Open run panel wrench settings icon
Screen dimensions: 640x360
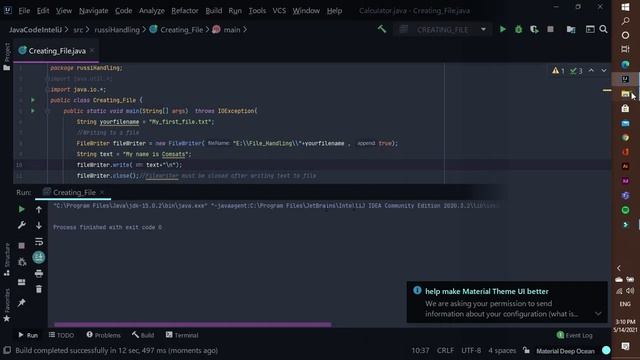22,225
